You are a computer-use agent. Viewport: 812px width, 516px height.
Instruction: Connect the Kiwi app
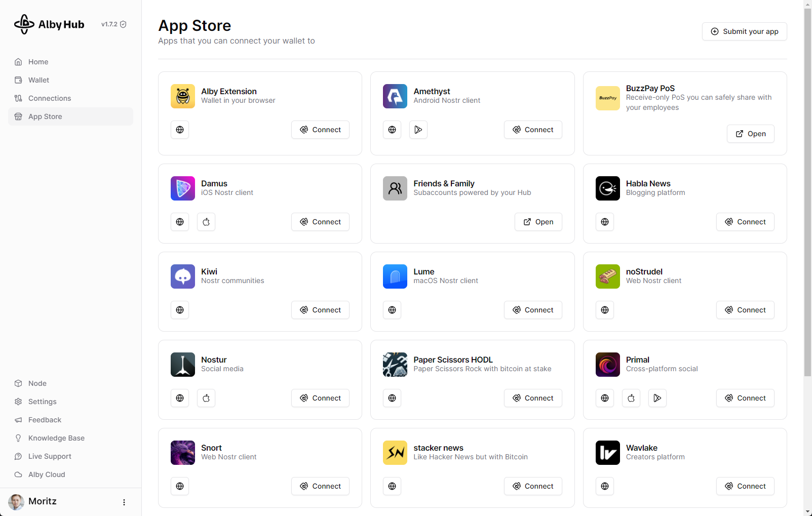coord(320,310)
